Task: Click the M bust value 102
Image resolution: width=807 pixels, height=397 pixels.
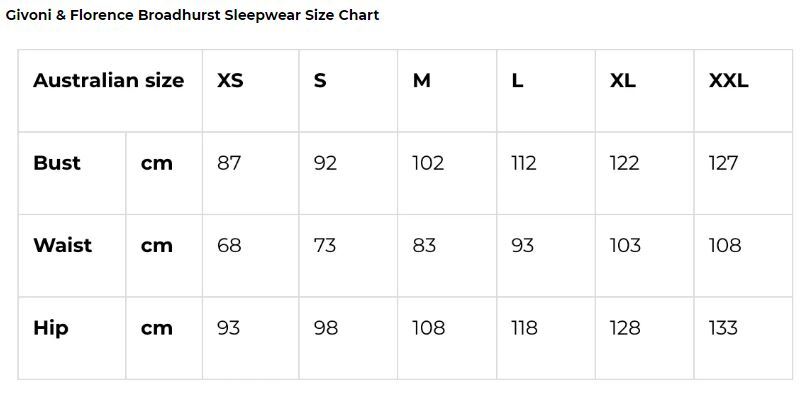Action: click(428, 163)
